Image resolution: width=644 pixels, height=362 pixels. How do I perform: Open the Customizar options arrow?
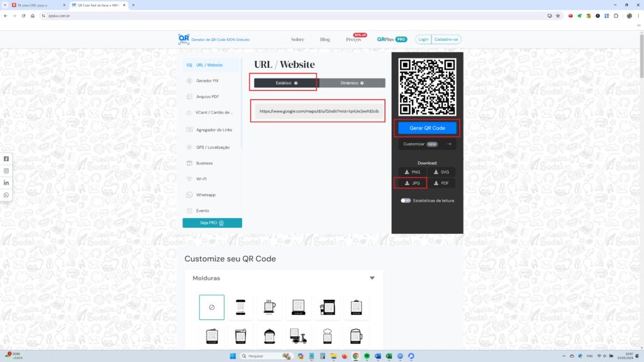449,144
